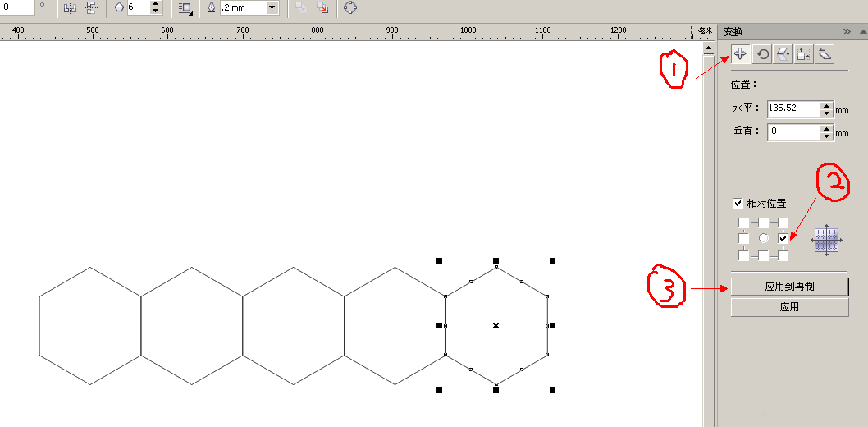Click the polygon sides pentagon icon

(119, 7)
